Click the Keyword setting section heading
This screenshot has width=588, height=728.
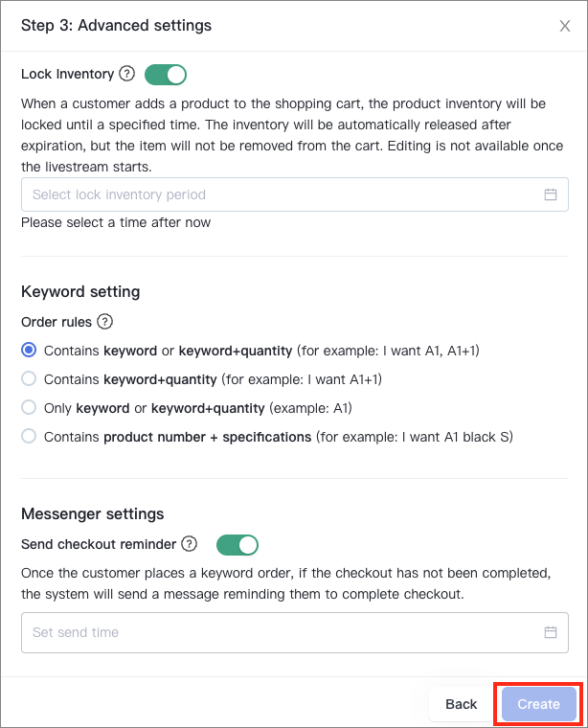[80, 291]
